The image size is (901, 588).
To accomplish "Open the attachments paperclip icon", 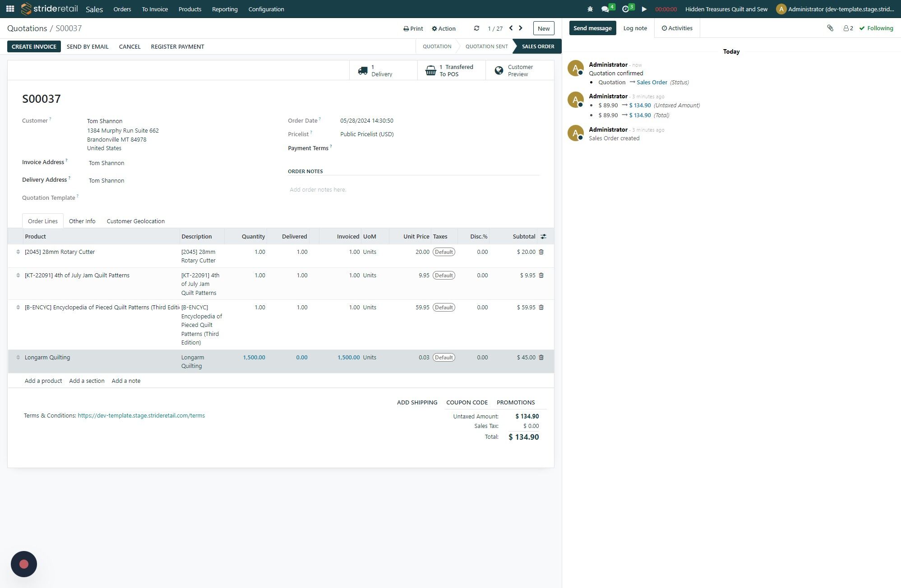I will (830, 28).
